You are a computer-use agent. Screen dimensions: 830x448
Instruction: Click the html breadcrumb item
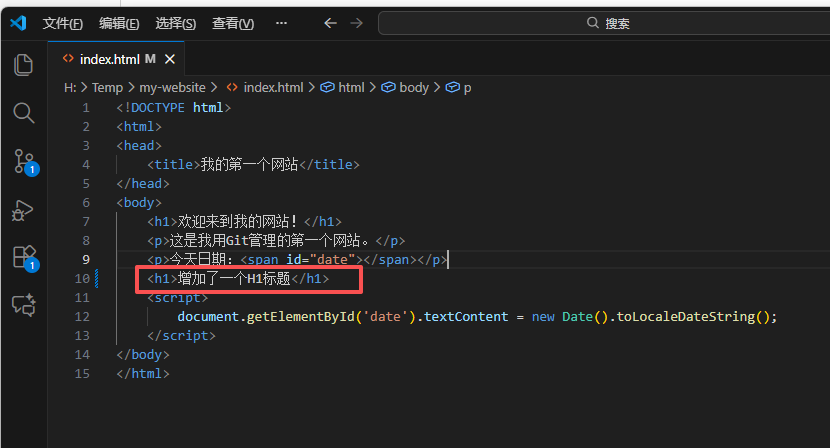click(x=351, y=87)
